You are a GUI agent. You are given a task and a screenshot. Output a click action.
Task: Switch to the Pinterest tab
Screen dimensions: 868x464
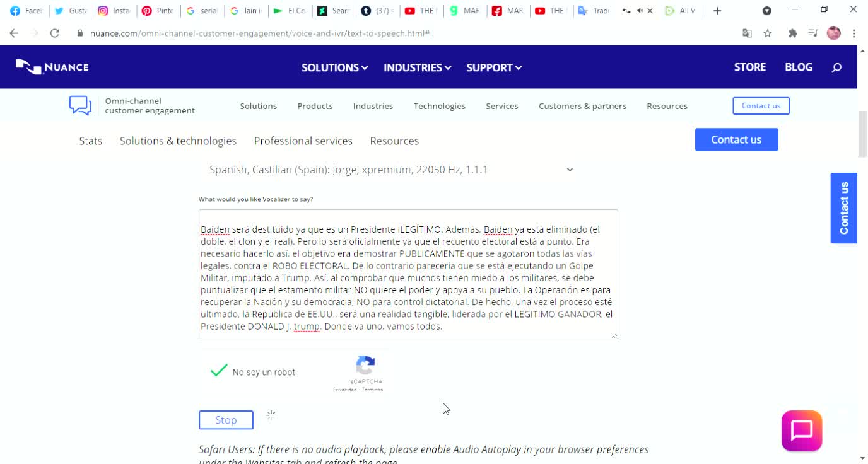click(158, 11)
